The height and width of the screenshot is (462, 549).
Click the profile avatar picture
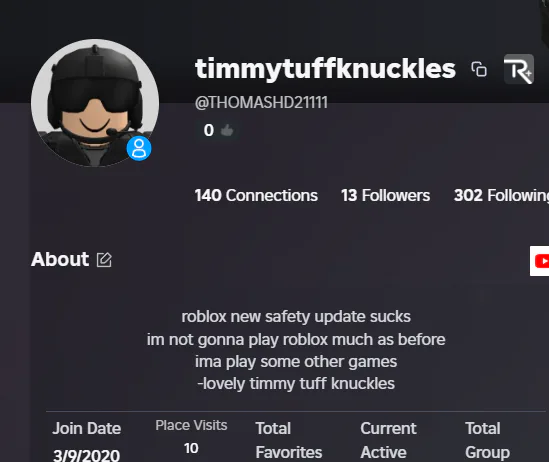[x=95, y=103]
